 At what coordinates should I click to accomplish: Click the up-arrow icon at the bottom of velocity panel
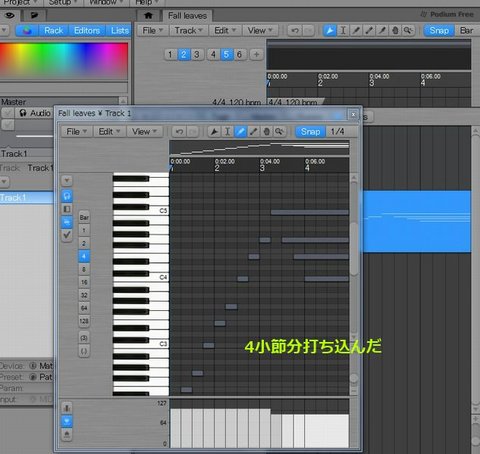click(x=67, y=434)
